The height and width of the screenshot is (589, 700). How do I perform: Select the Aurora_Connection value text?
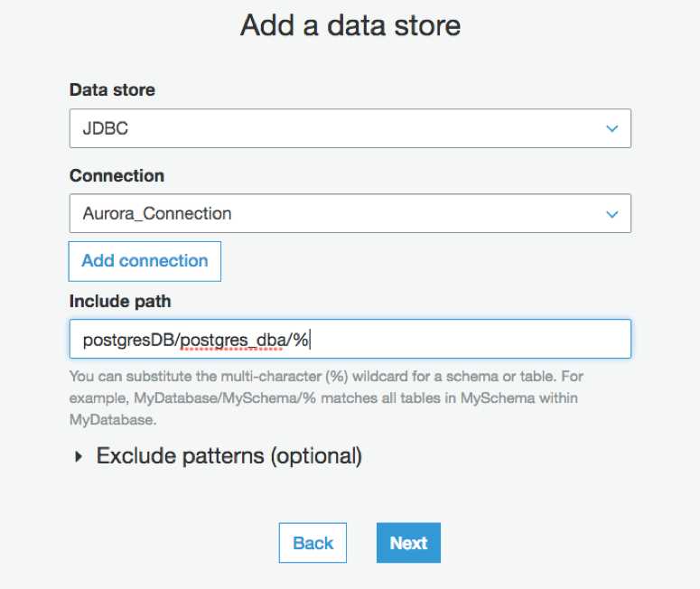[157, 214]
